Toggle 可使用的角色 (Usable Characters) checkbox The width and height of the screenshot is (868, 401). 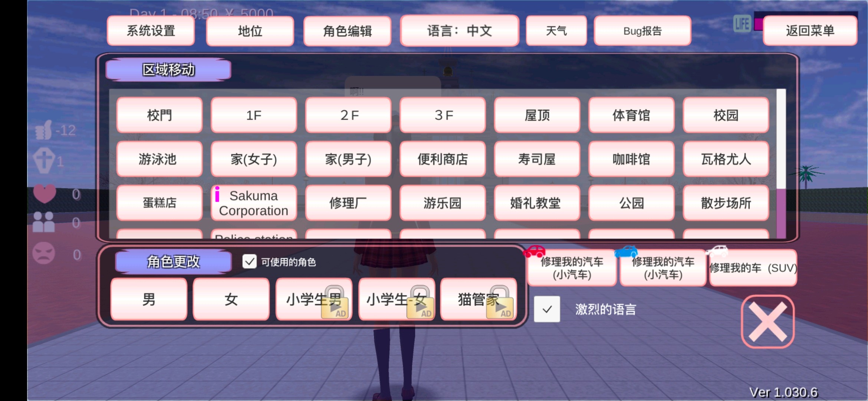(250, 261)
